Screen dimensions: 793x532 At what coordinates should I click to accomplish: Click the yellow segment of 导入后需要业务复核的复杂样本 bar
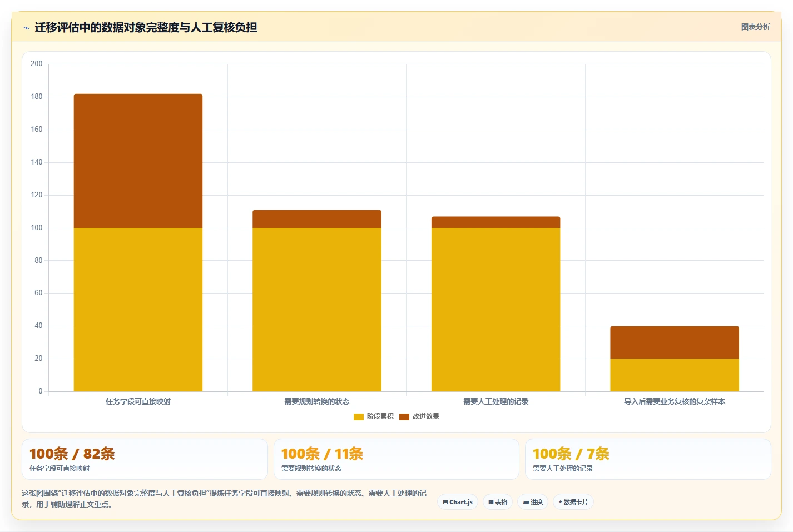(675, 375)
